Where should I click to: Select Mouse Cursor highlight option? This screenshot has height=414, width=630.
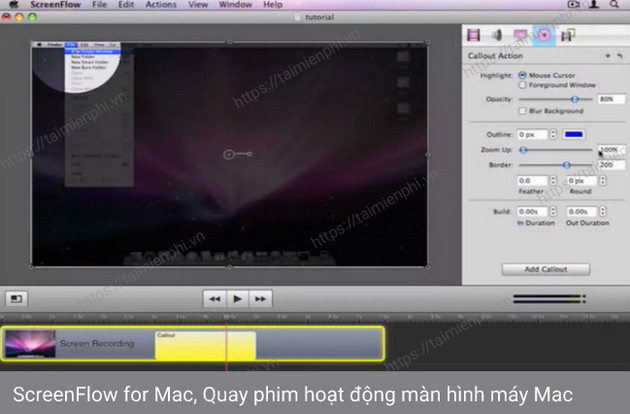click(x=522, y=75)
